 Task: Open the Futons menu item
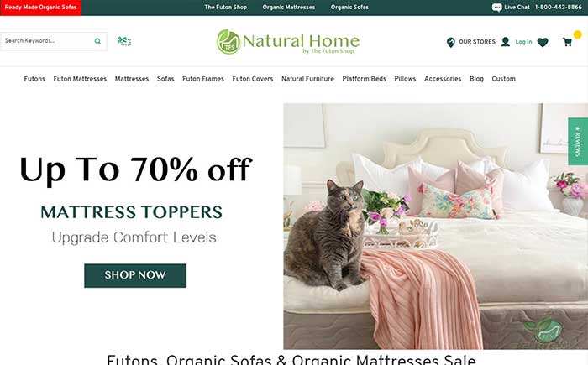34,79
